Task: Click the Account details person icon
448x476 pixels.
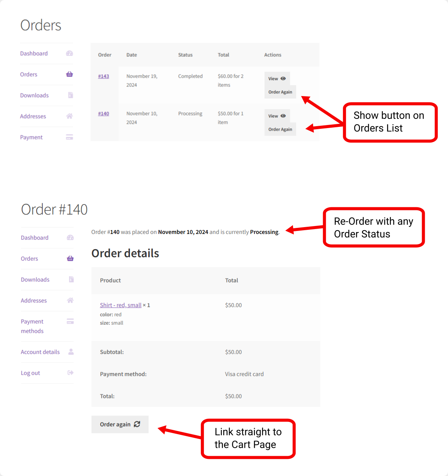Action: 70,352
